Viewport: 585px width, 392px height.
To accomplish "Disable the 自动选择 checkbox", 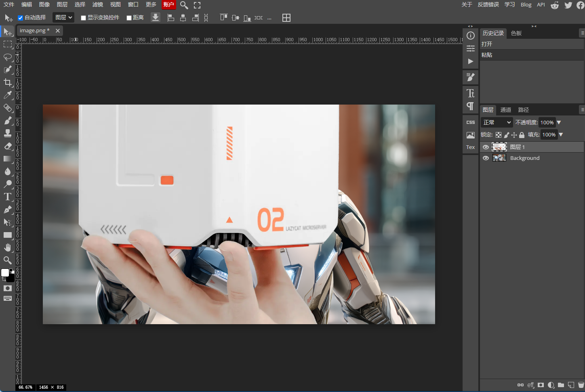I will [x=20, y=18].
